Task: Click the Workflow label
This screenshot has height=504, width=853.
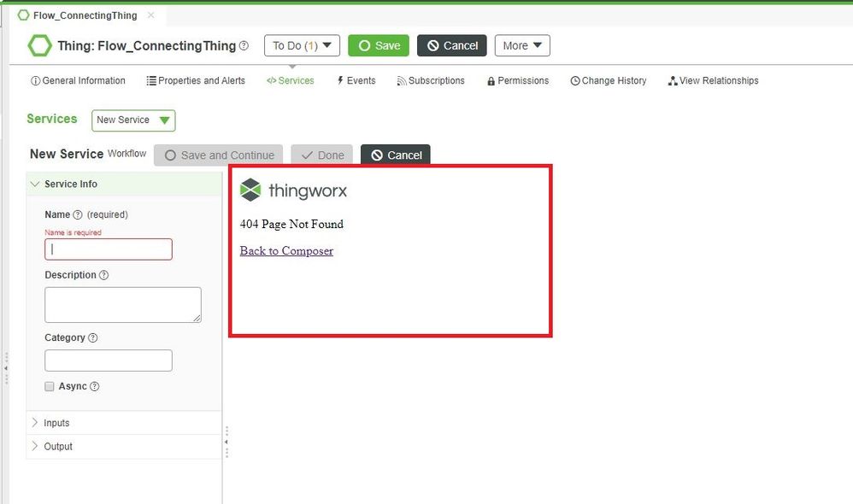Action: 127,154
